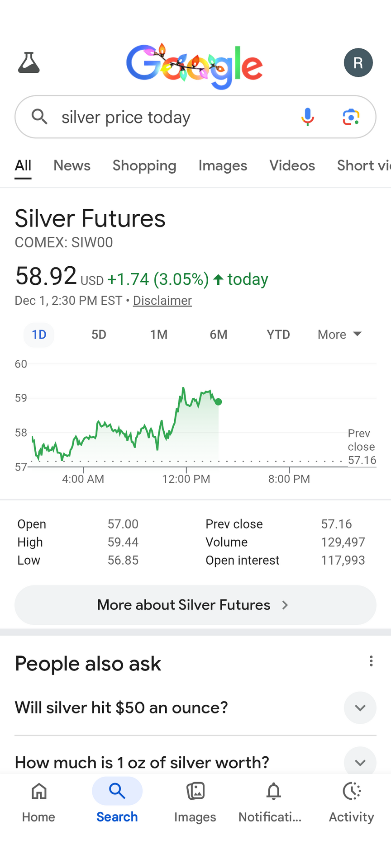
Task: Select the 5D chart range
Action: pyautogui.click(x=99, y=335)
